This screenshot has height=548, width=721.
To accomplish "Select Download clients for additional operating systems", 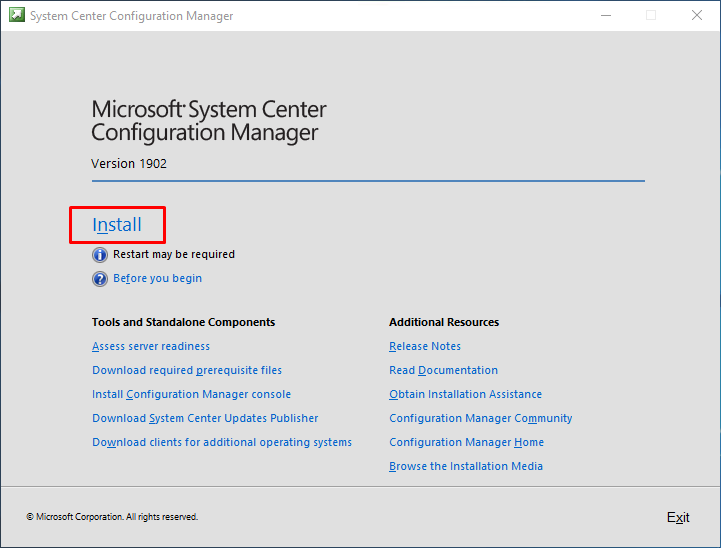I will pyautogui.click(x=222, y=442).
